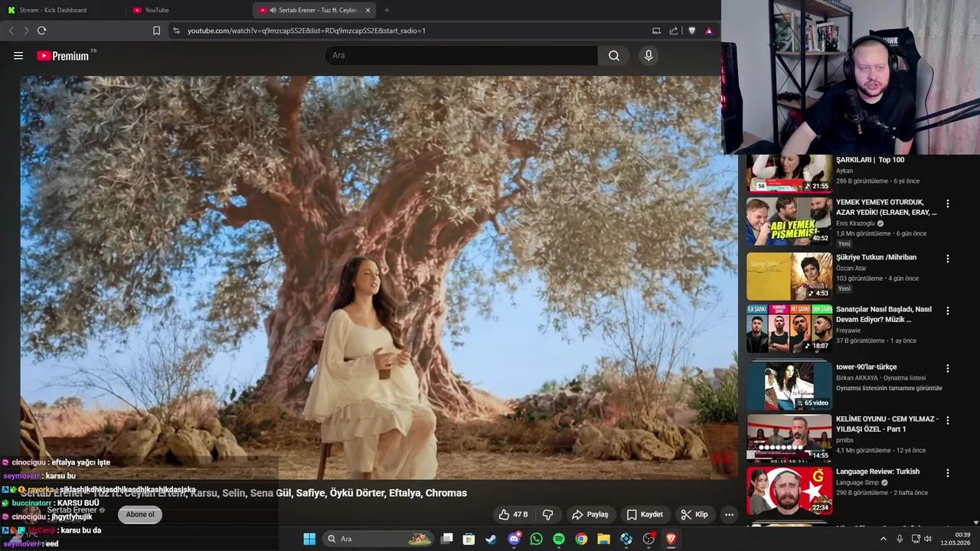
Task: Open Brave Shields lion icon
Action: click(692, 31)
